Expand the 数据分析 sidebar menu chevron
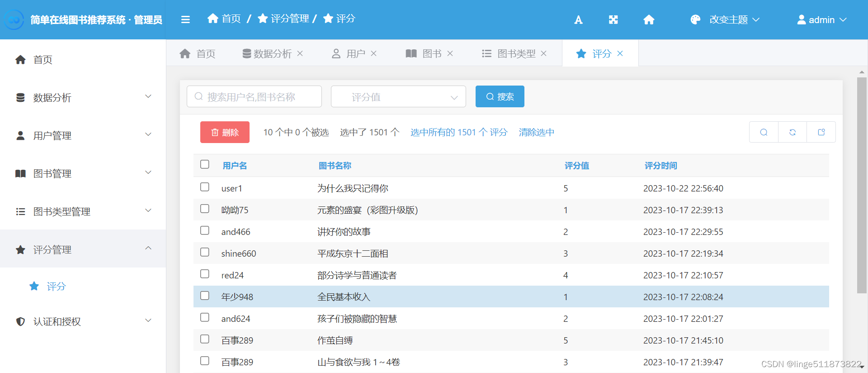 148,96
